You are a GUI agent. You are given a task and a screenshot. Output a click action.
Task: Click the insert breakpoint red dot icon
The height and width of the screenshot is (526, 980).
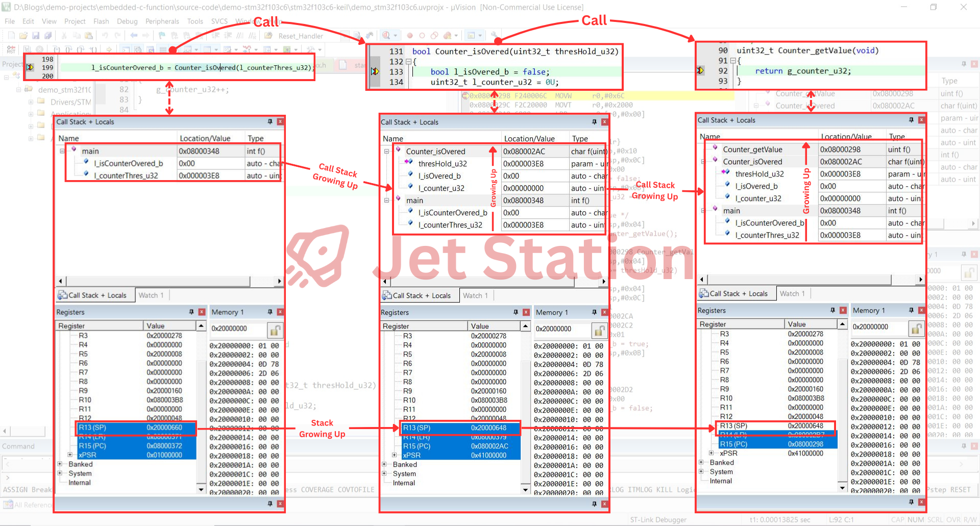tap(409, 36)
